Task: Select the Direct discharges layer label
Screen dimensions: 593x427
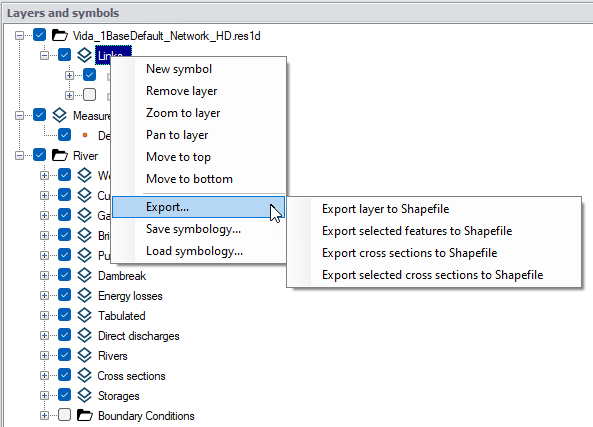Action: pos(138,336)
